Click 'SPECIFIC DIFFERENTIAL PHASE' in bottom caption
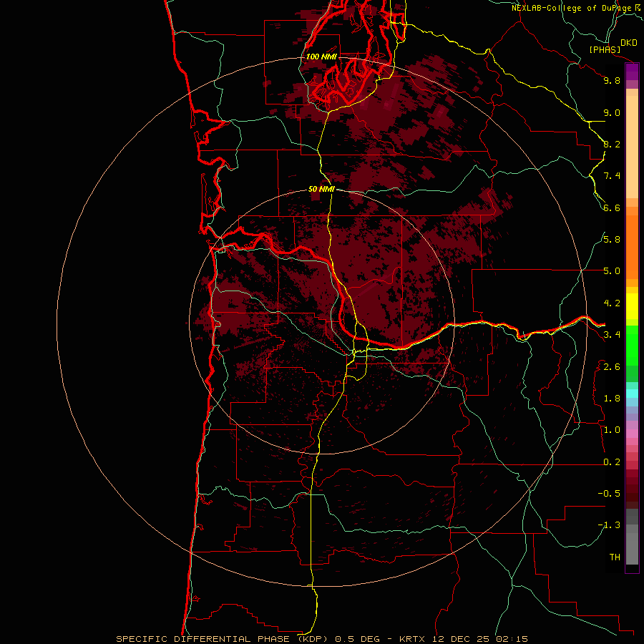 (x=205, y=639)
